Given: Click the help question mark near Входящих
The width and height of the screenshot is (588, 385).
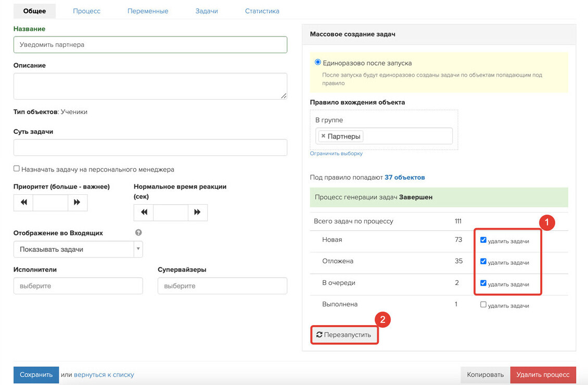Looking at the screenshot, I should coord(138,232).
